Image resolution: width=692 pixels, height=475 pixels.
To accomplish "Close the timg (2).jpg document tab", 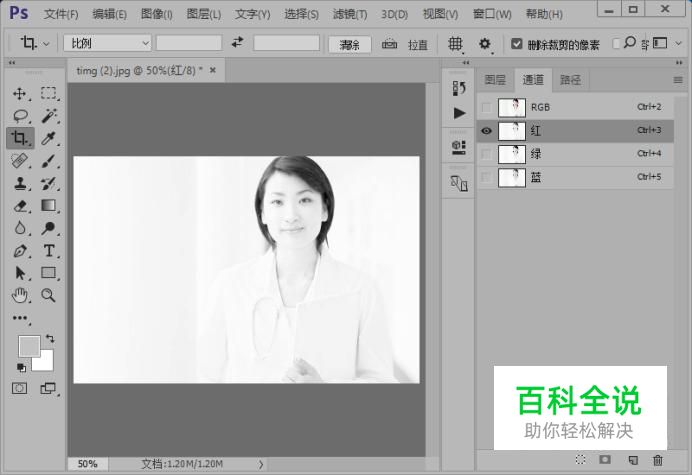I will coord(213,70).
